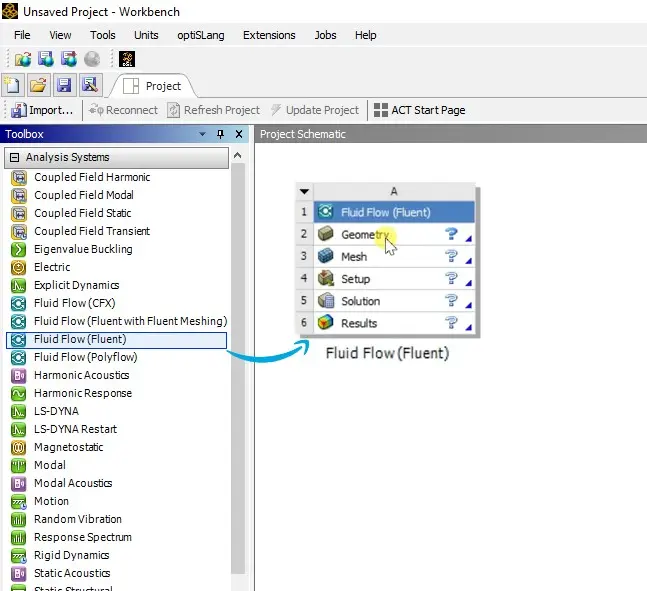
Task: Click the Eigenvalue Buckling icon
Action: pos(19,249)
